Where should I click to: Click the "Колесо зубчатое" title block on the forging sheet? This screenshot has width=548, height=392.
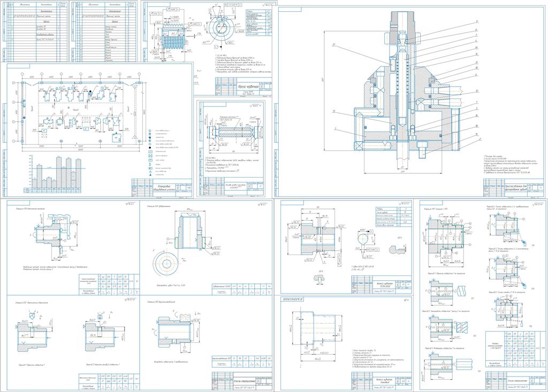point(382,381)
